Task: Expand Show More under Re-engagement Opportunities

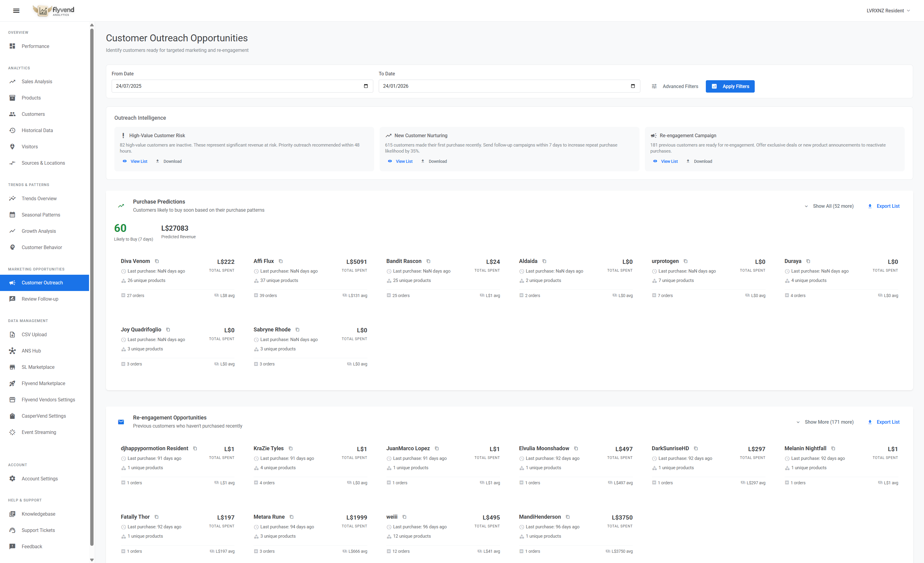Action: (x=829, y=422)
